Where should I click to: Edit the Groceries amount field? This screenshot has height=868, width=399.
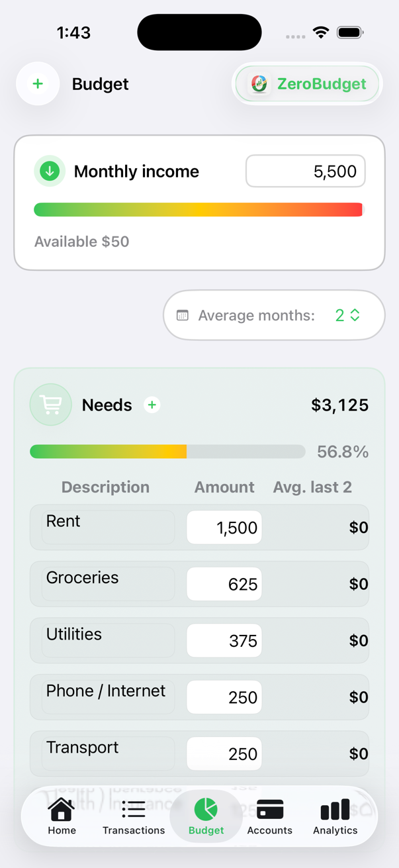[224, 584]
